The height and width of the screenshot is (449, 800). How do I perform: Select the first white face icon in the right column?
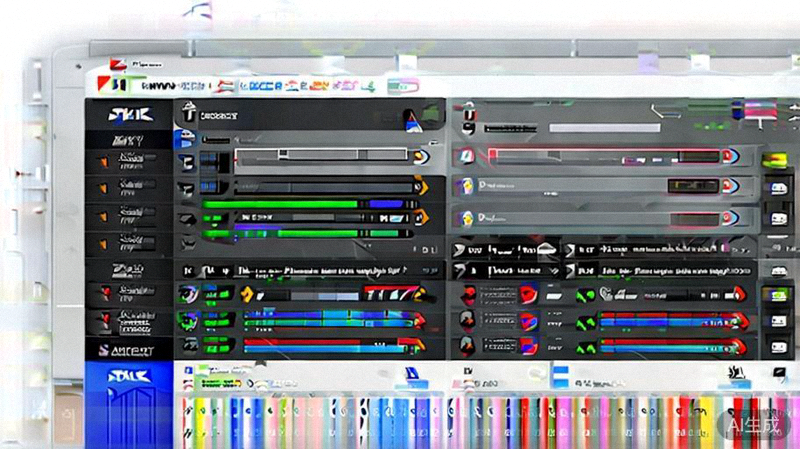[775, 187]
